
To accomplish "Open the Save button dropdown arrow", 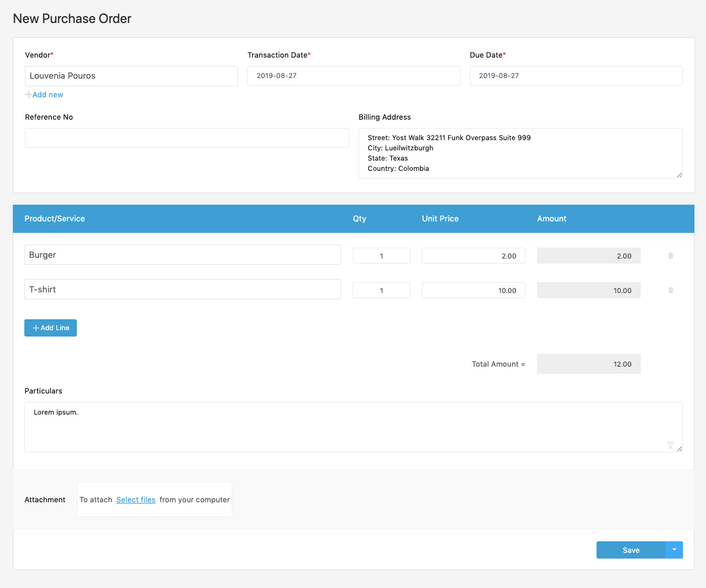I will coord(674,550).
